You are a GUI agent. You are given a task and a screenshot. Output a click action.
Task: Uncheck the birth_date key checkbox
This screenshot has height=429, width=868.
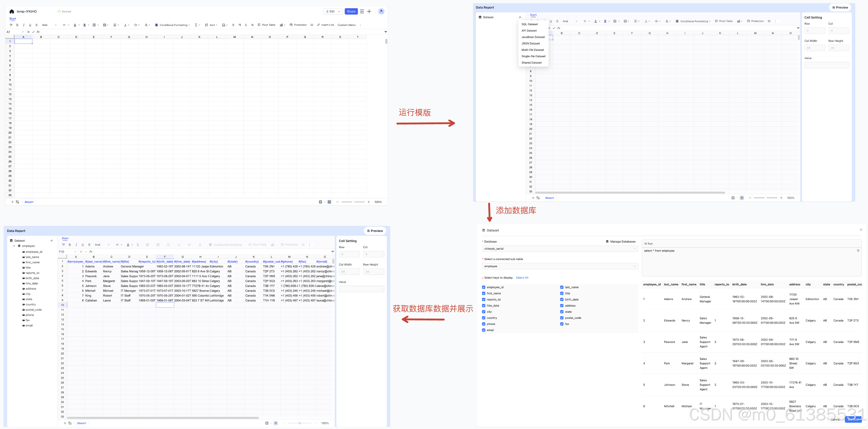[562, 300]
